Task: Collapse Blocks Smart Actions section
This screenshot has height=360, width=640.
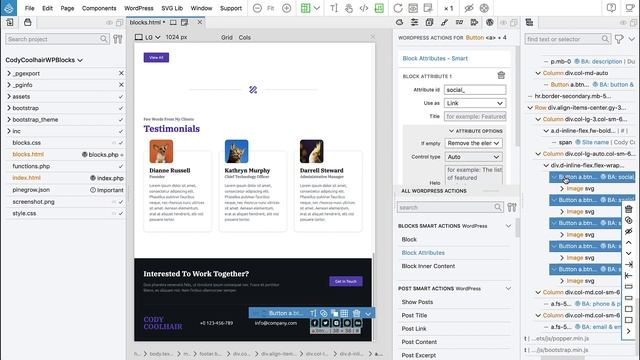Action: coord(508,226)
